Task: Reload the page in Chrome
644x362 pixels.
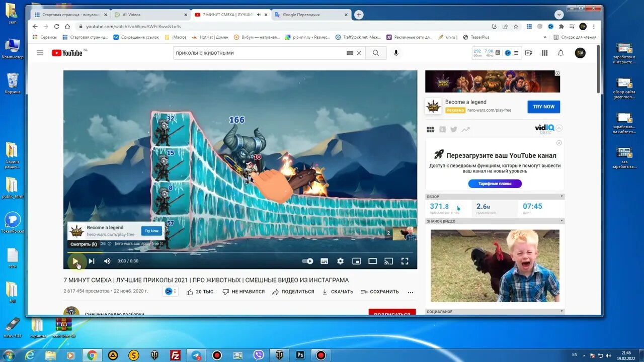Action: [x=57, y=27]
